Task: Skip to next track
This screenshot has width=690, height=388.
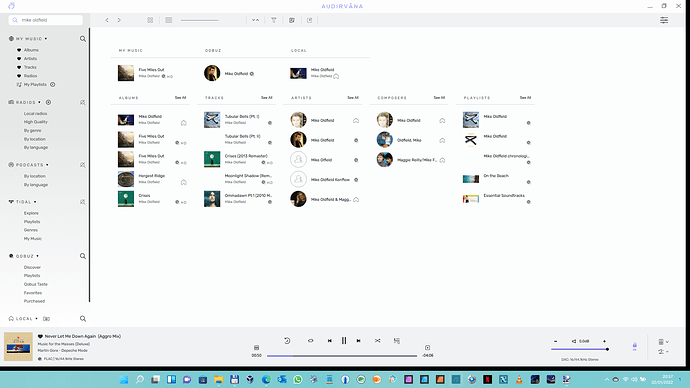Action: coord(359,340)
